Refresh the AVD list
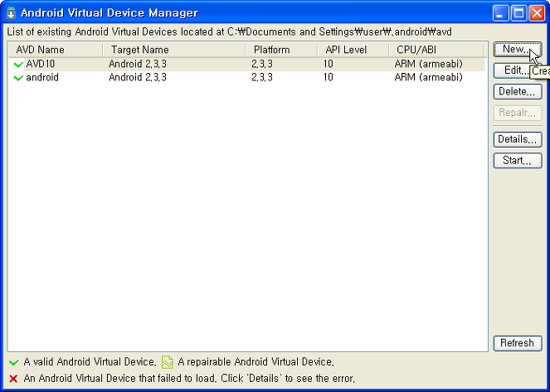Image resolution: width=550 pixels, height=392 pixels. 518,343
